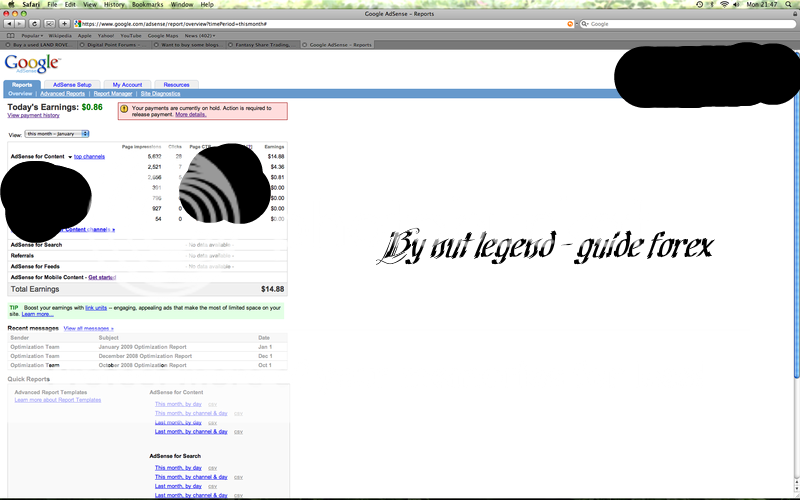Click the Today's Earnings $0.86 amount
Viewport: 800px width, 500px height.
[92, 107]
